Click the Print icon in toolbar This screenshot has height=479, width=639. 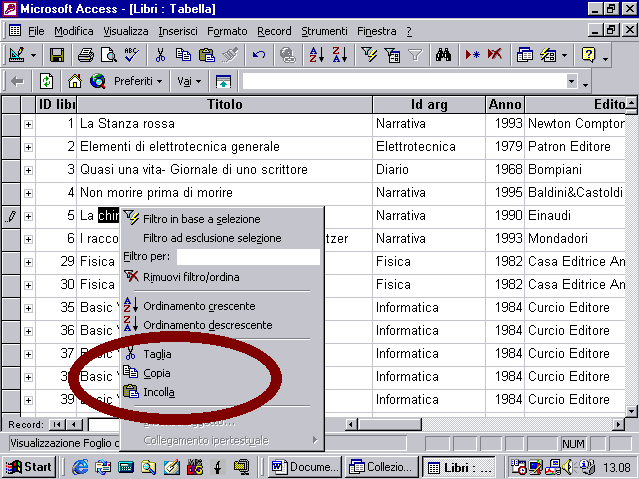[86, 55]
